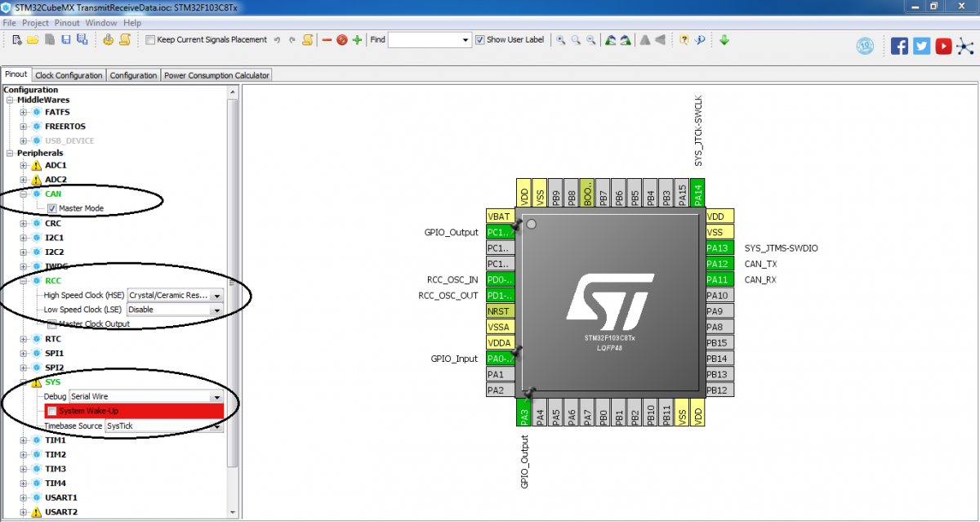Uncheck Master Mode under CAN

coord(51,207)
